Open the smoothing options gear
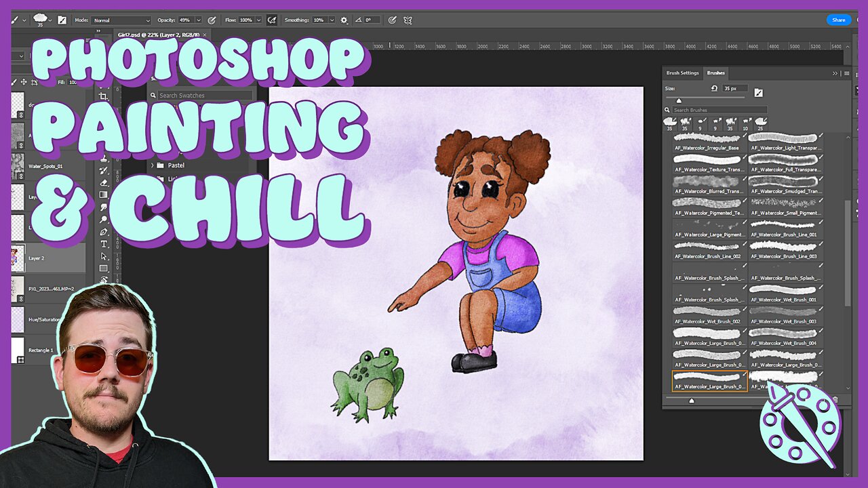The image size is (868, 488). [344, 20]
